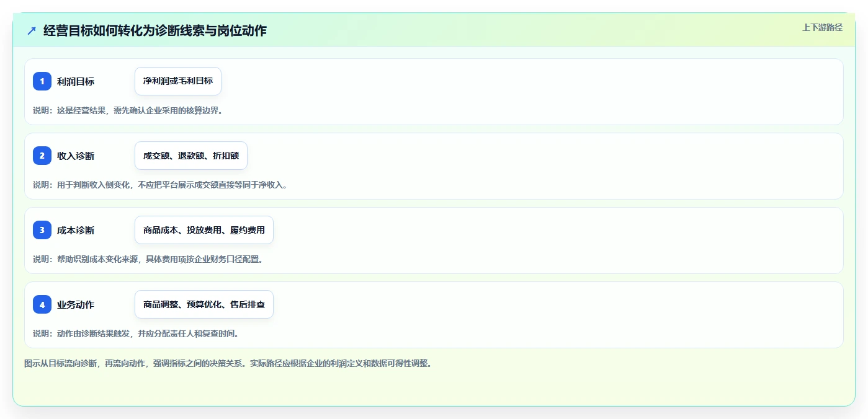868x419 pixels.
Task: Select the 商品成本、投放费用、履约费用 chip
Action: (x=204, y=230)
